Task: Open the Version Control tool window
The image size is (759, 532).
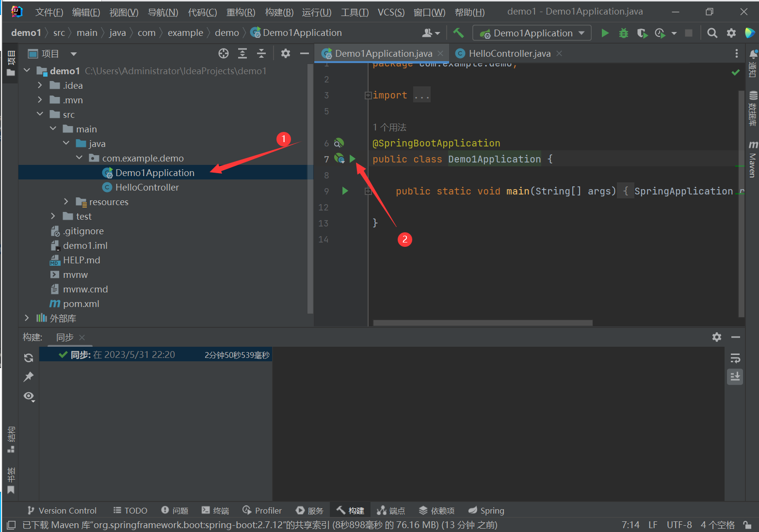Action: 62,511
